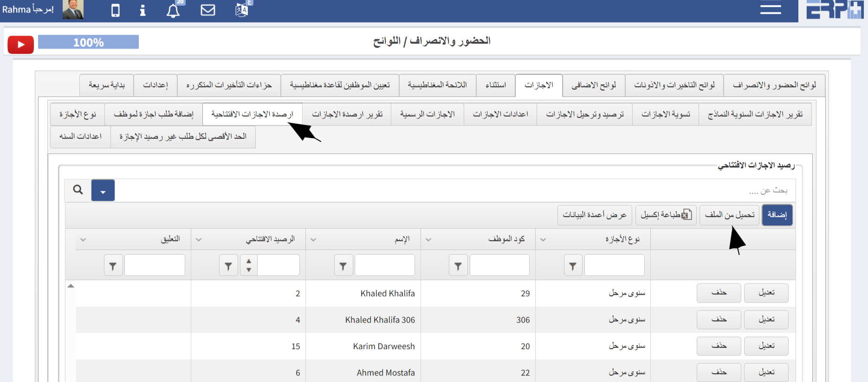Open جزاءات التأخيرات المتكرره tab
This screenshot has width=868, height=382.
[229, 85]
